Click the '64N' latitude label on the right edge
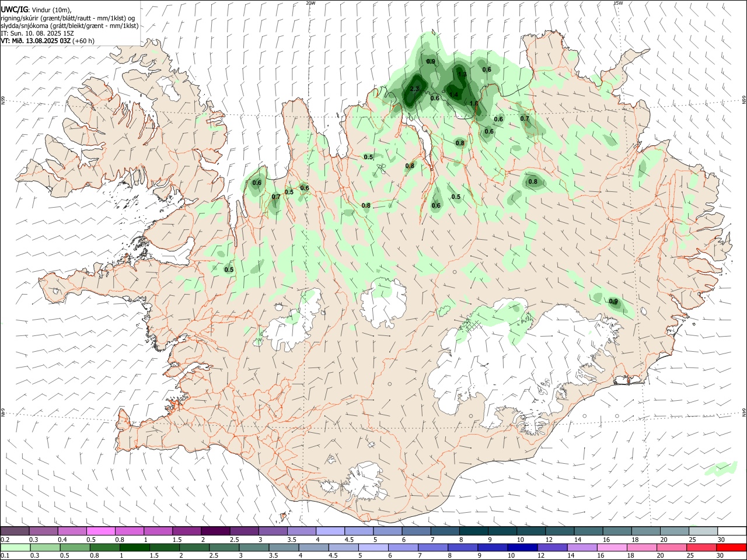Viewport: 747px width, 560px height. click(744, 412)
